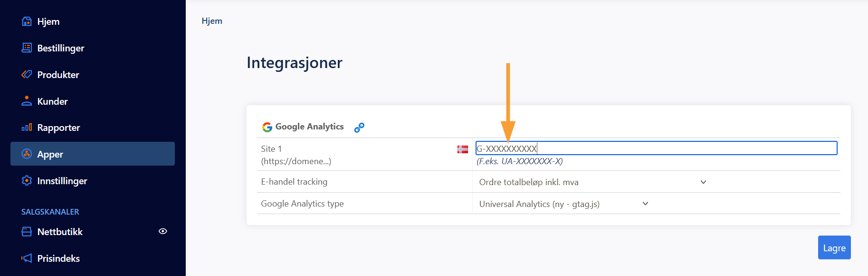Click the Hjem breadcrumb link
This screenshot has width=868, height=276.
(x=212, y=21)
